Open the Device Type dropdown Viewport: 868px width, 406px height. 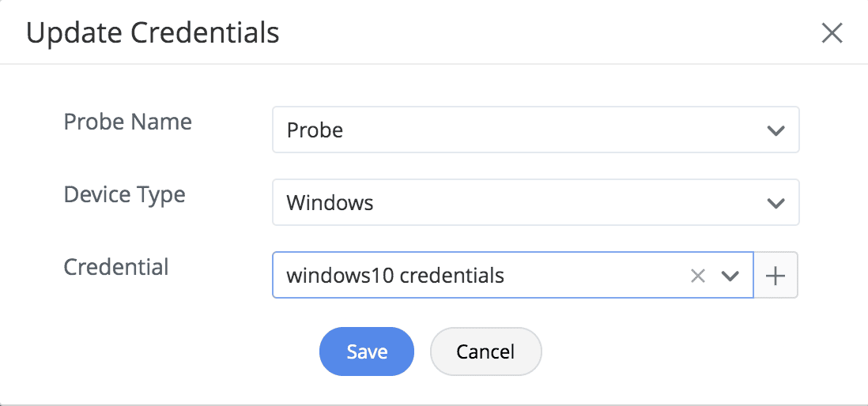522,203
